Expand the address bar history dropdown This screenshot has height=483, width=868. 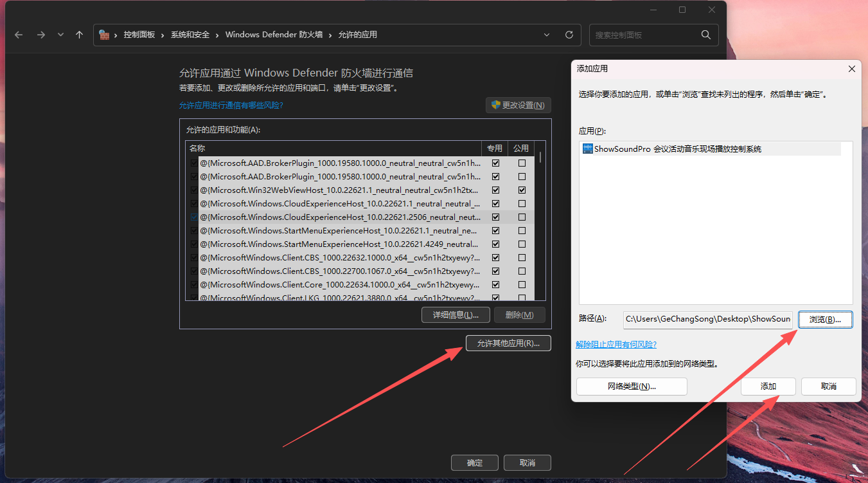[x=547, y=35]
